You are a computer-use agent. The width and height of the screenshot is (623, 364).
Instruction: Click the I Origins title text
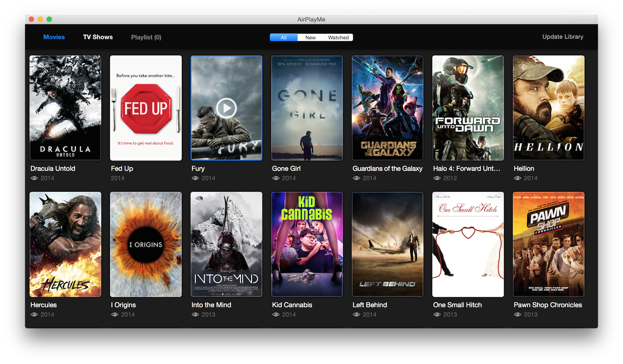coord(123,305)
